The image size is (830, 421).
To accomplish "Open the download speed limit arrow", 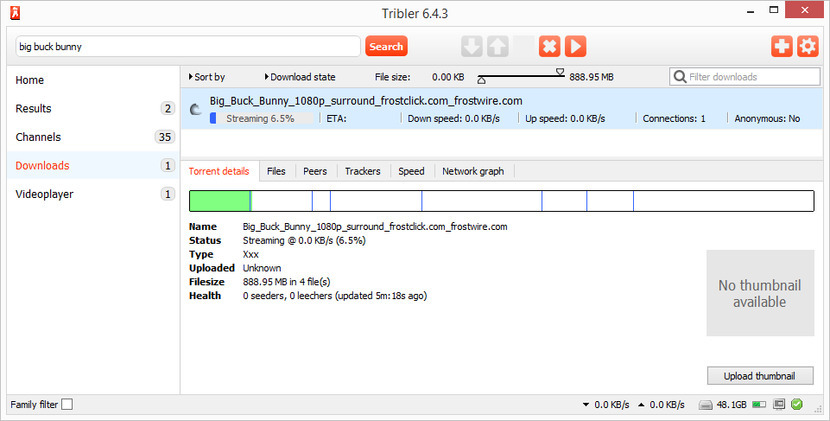I will click(x=585, y=404).
